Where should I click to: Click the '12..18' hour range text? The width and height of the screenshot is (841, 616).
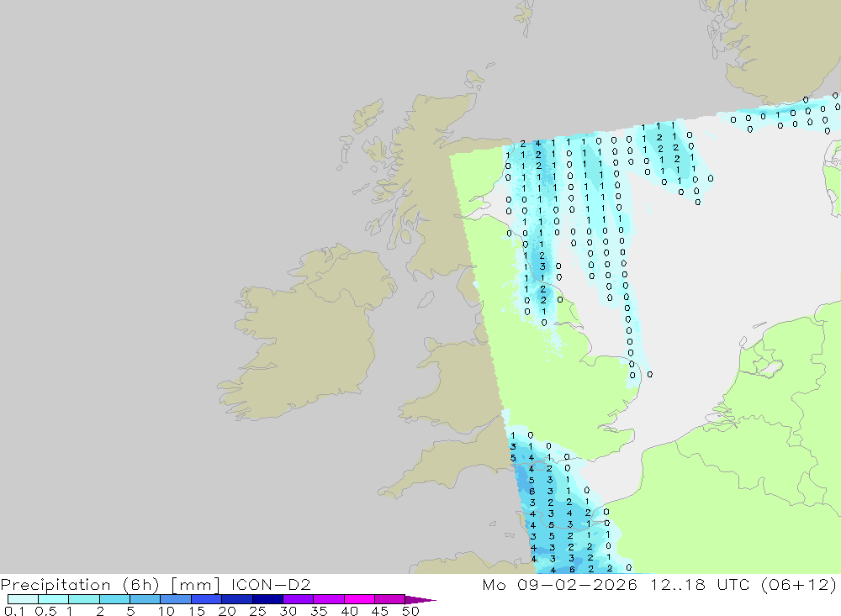(678, 584)
